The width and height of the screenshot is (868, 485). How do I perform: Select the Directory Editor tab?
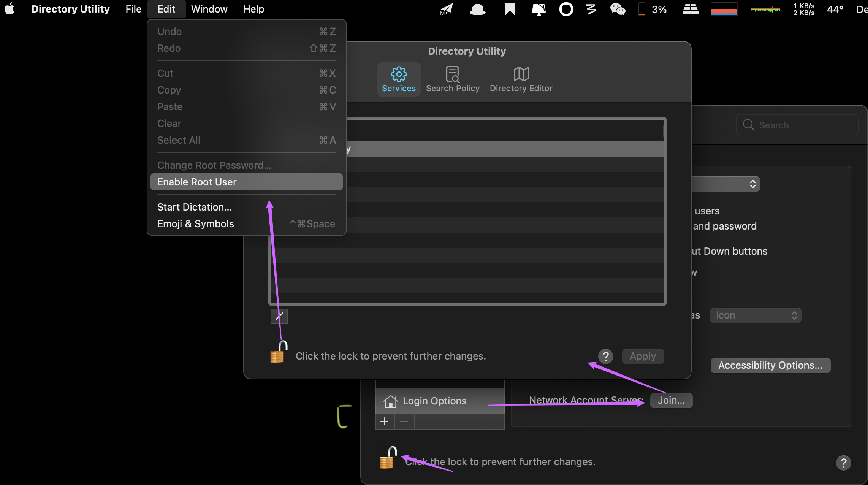pos(520,78)
